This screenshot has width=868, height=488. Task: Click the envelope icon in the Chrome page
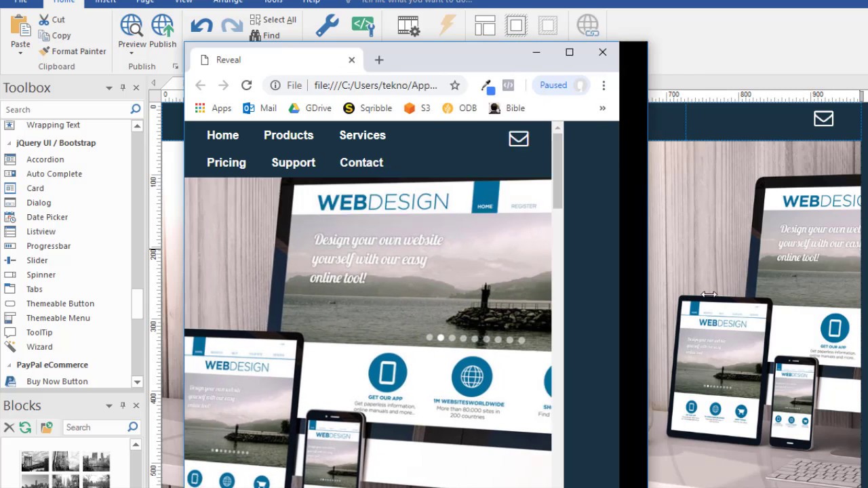coord(519,138)
